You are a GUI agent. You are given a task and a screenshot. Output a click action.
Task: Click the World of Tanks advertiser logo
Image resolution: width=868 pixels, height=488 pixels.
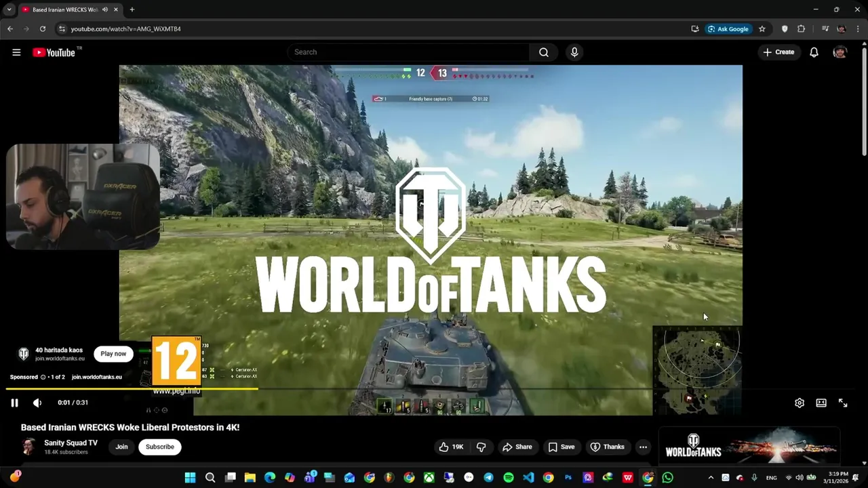coord(24,354)
